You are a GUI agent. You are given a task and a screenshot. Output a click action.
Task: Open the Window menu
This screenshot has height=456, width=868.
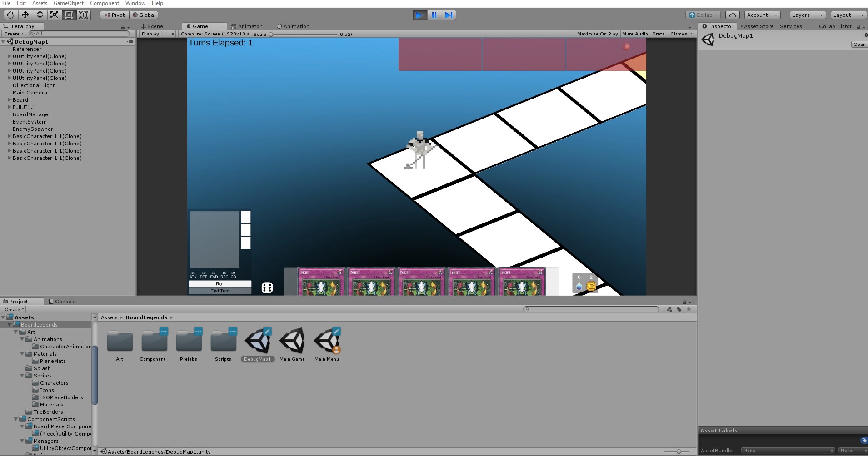135,3
